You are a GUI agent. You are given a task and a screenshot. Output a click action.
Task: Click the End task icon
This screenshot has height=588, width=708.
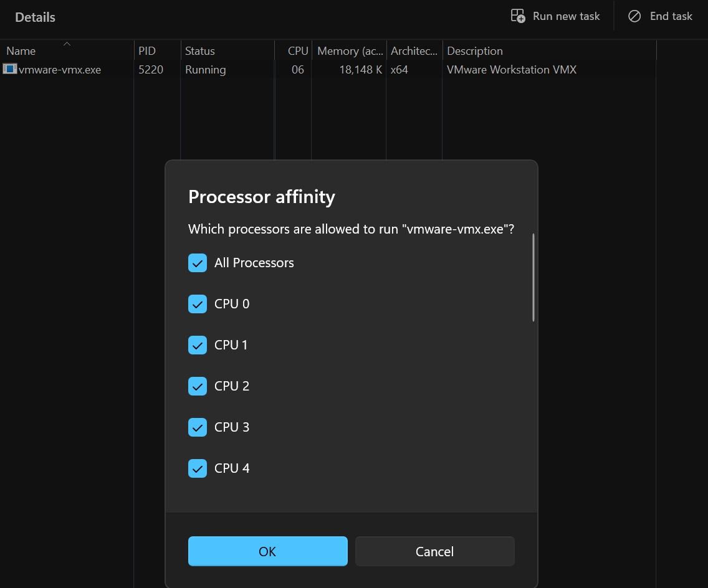tap(634, 16)
